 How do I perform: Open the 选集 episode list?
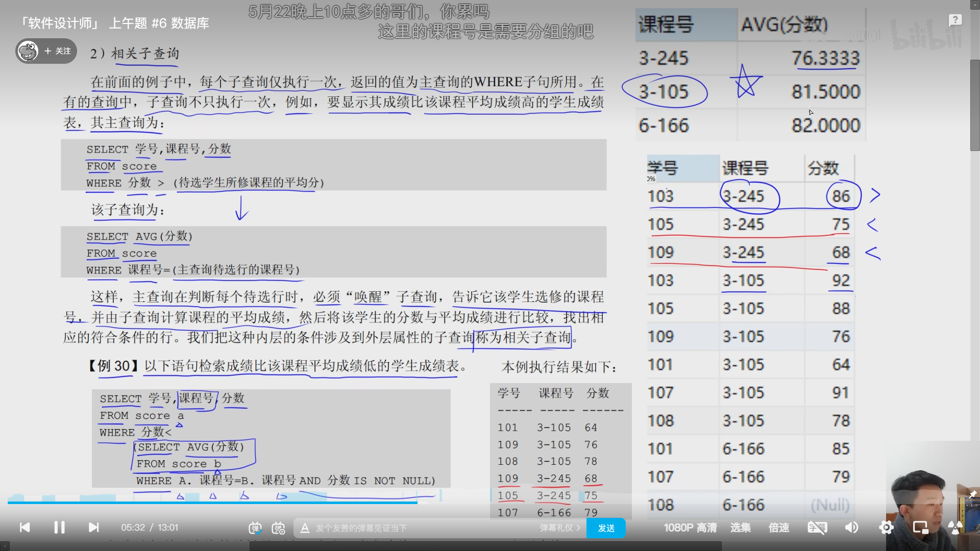740,528
